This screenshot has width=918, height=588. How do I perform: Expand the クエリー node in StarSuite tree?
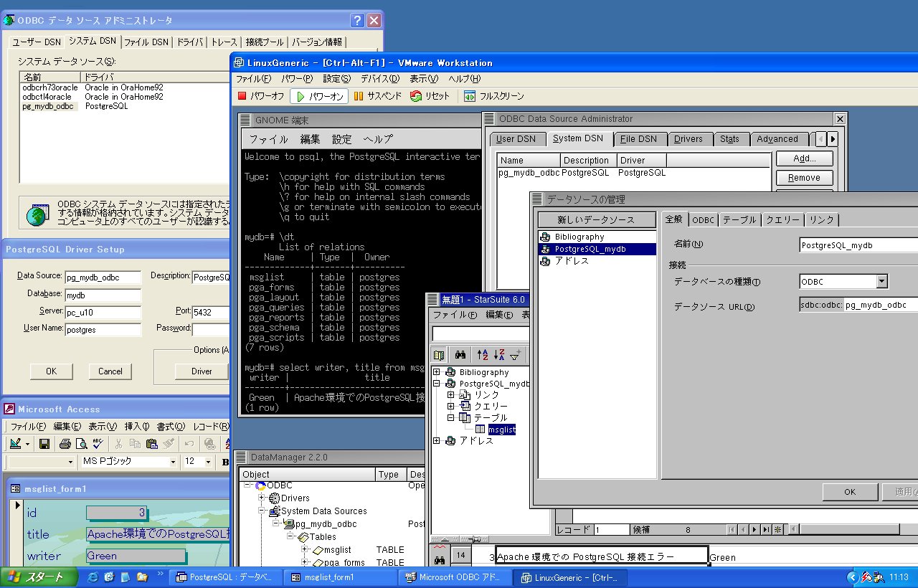(x=451, y=407)
